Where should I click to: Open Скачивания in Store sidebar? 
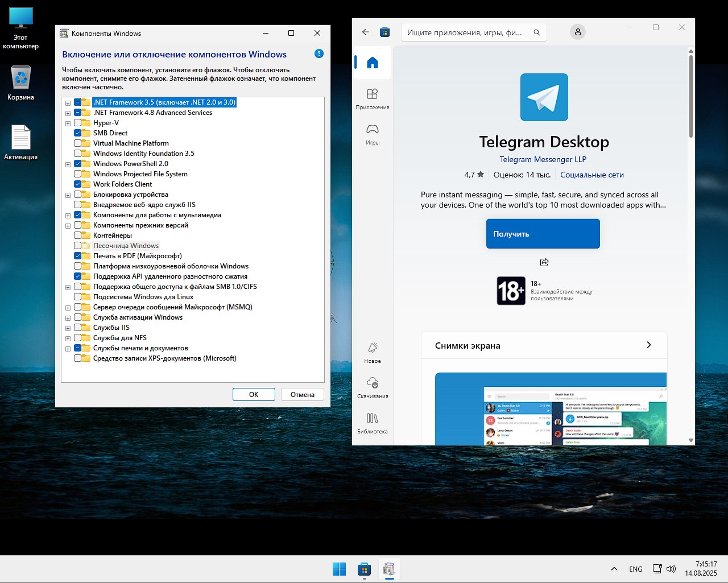[373, 388]
